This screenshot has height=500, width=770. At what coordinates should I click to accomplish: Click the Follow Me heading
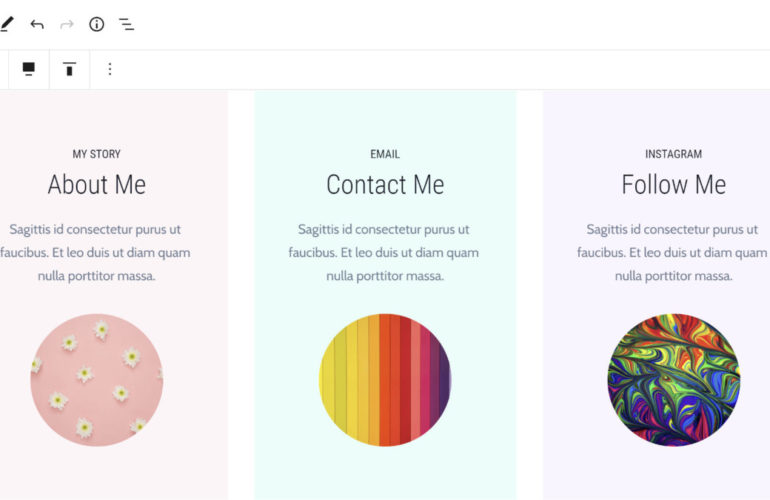point(673,185)
